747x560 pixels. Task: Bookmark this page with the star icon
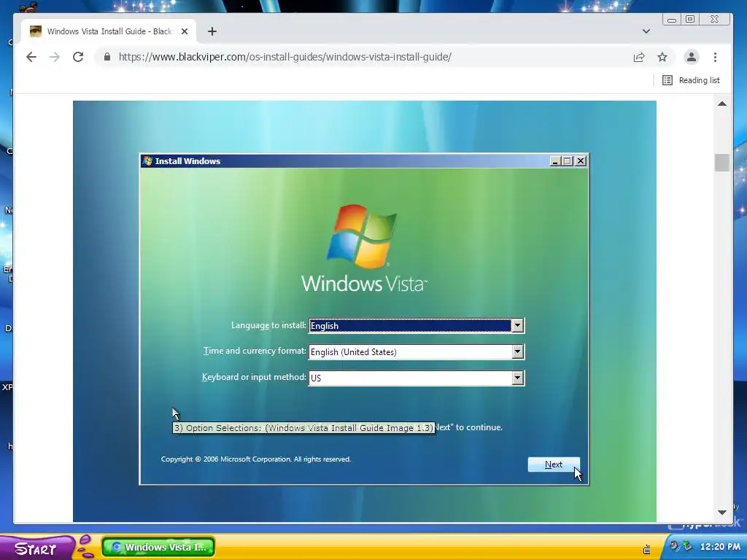[662, 57]
